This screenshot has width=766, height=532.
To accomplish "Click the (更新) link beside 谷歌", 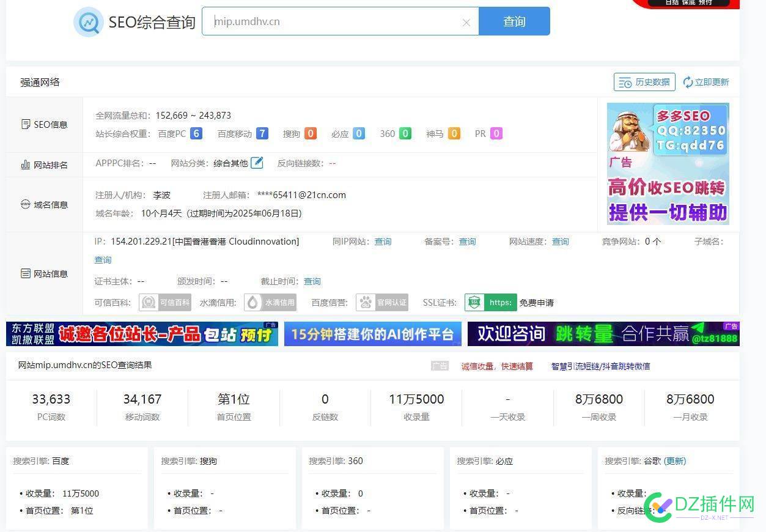I will (675, 461).
